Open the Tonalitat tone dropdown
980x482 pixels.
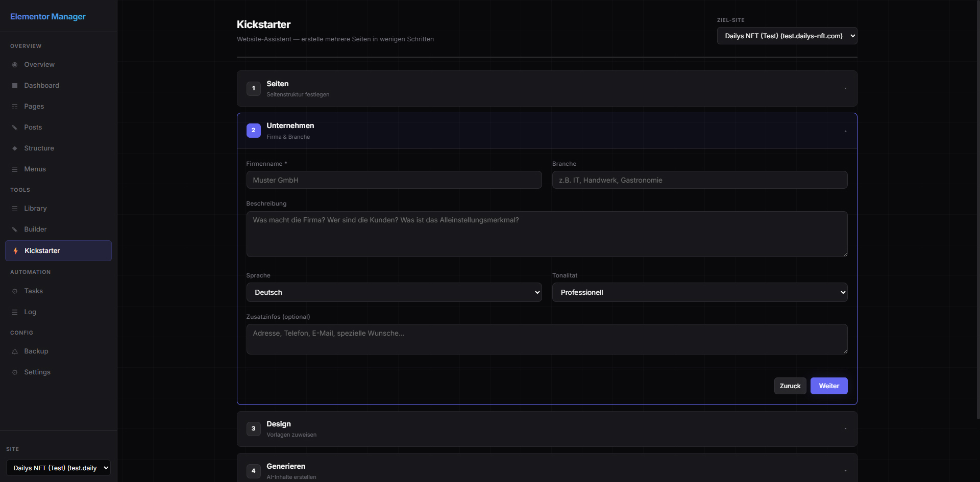699,292
